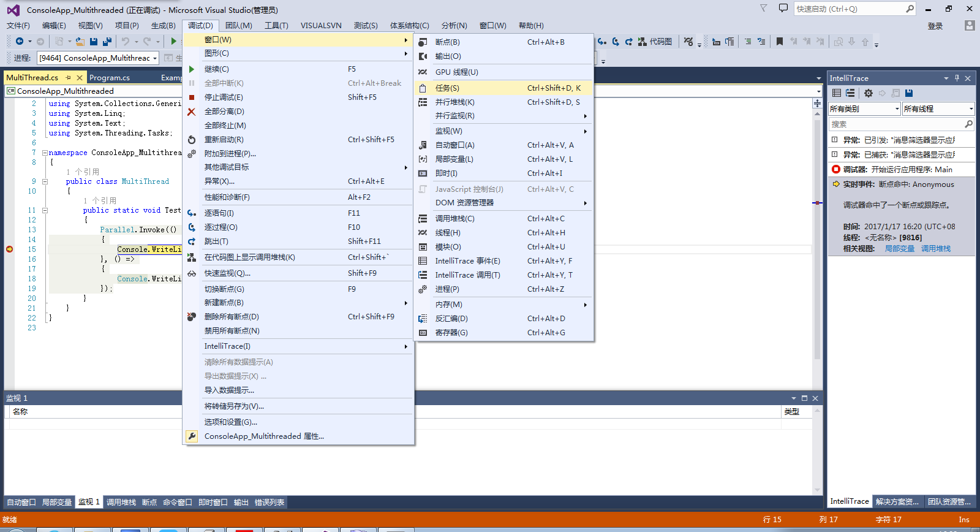Open Registers (寄存器) window entry
The image size is (980, 532).
503,333
